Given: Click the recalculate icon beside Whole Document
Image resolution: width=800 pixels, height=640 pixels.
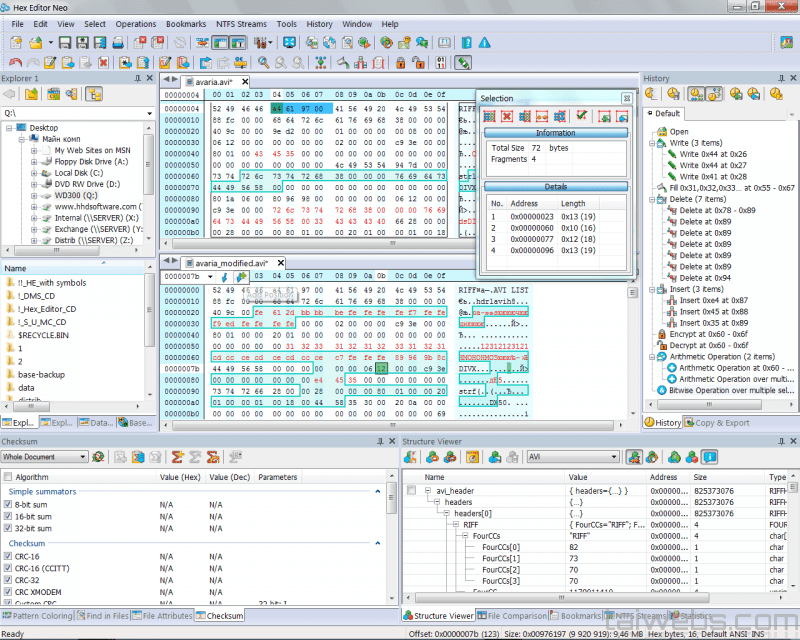Looking at the screenshot, I should pyautogui.click(x=98, y=457).
